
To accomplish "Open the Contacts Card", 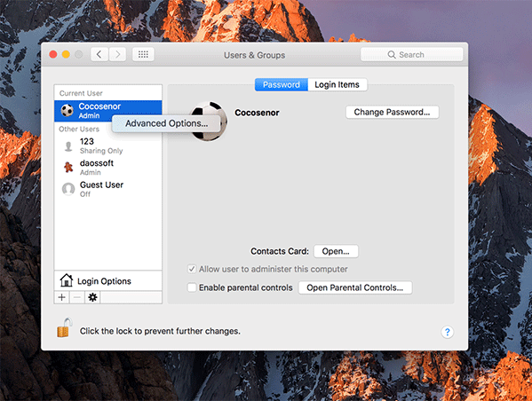I will point(336,251).
